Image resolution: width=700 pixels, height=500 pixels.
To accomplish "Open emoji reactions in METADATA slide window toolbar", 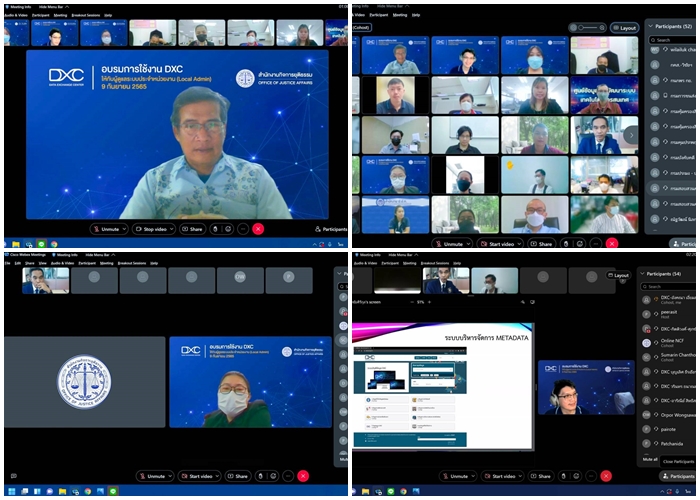I will tap(577, 476).
